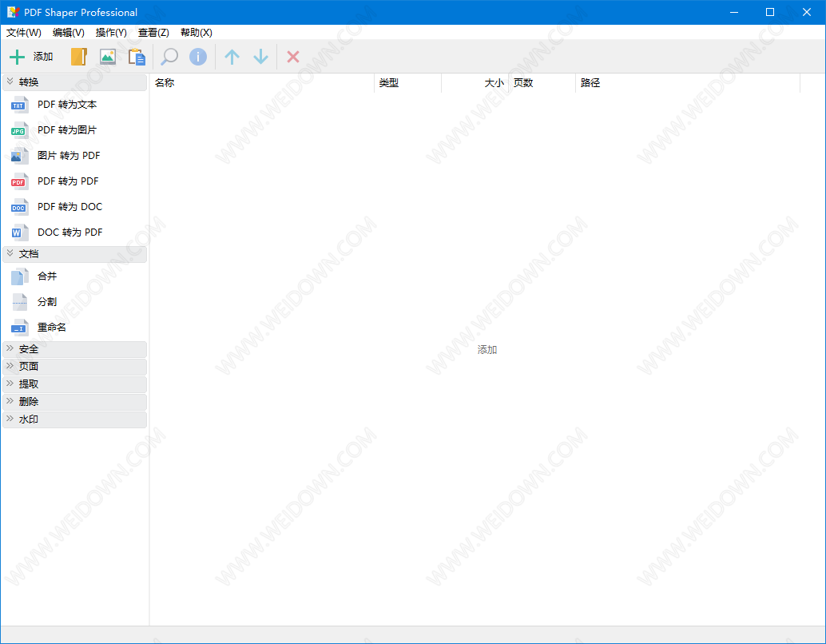Minimize the PDF Shaper window

[734, 12]
